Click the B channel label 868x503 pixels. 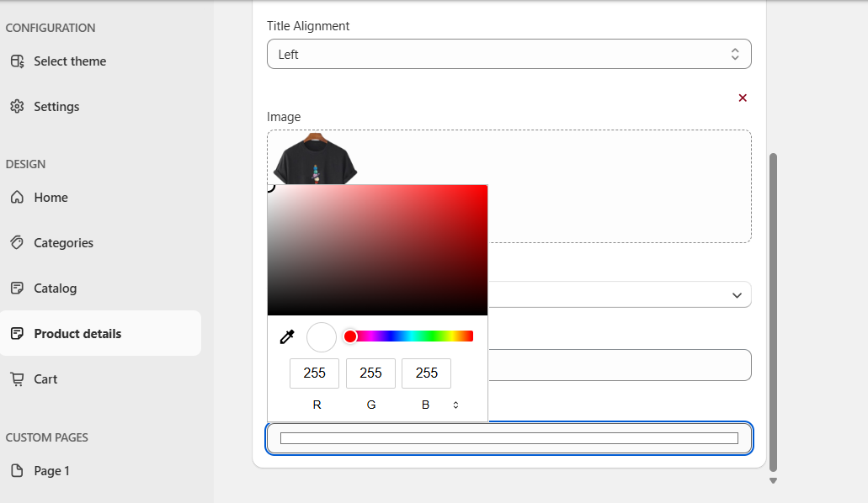[x=425, y=405]
